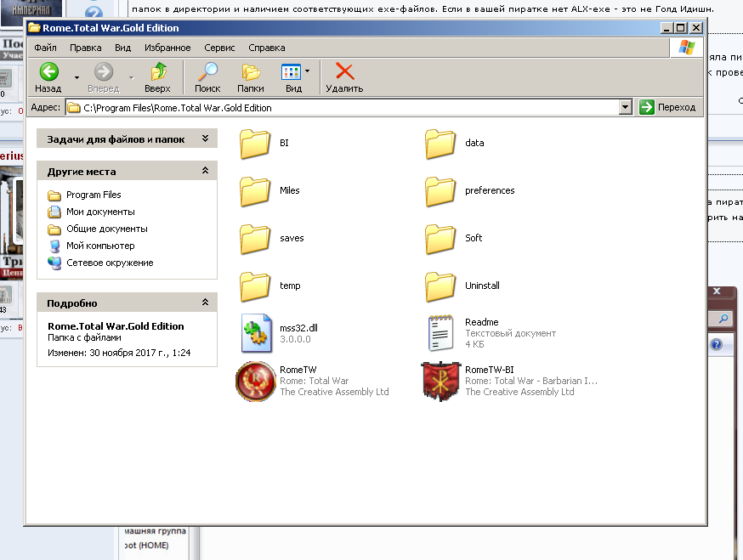743x560 pixels.
Task: Open the Readme text document
Action: click(440, 333)
